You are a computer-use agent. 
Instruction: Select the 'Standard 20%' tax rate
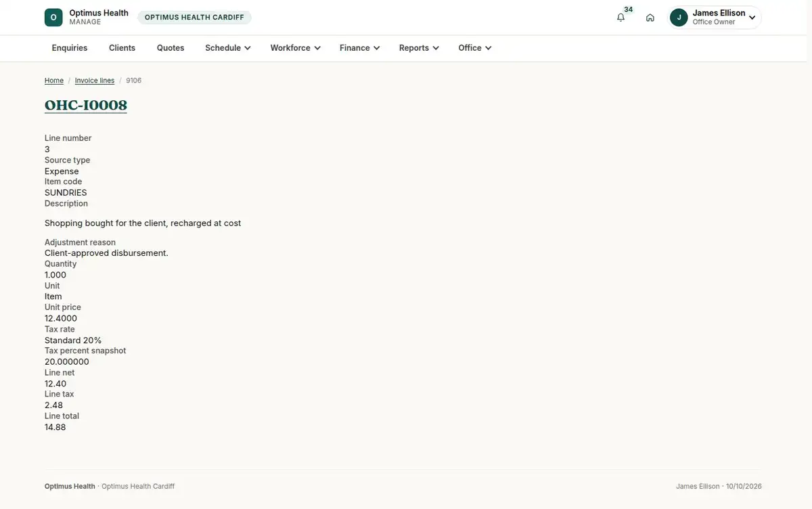73,340
